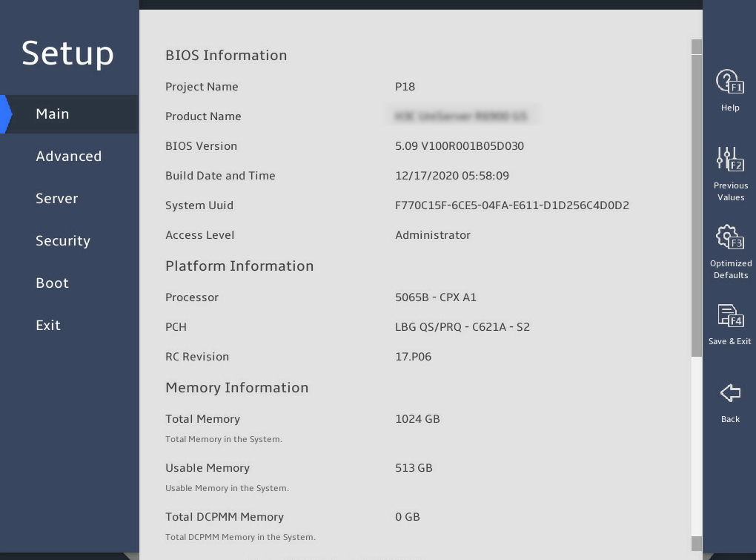Select the Main menu tab
This screenshot has width=756, height=560.
coord(70,114)
